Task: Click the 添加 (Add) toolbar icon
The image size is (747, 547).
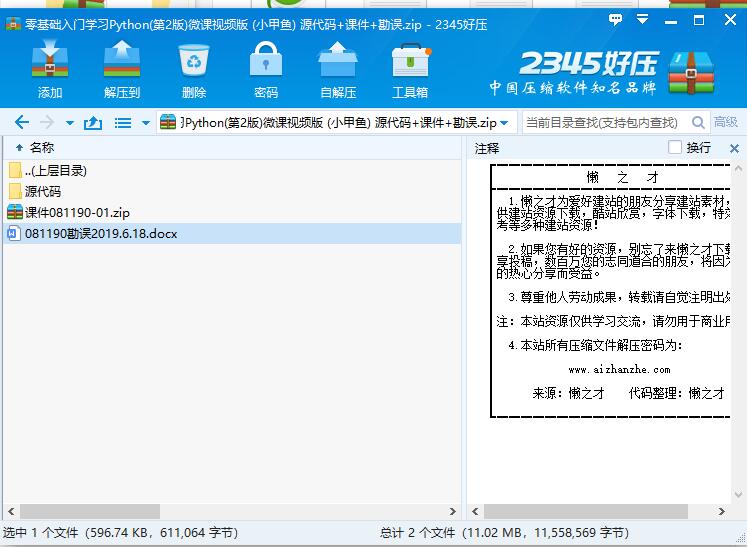Action: (x=50, y=69)
